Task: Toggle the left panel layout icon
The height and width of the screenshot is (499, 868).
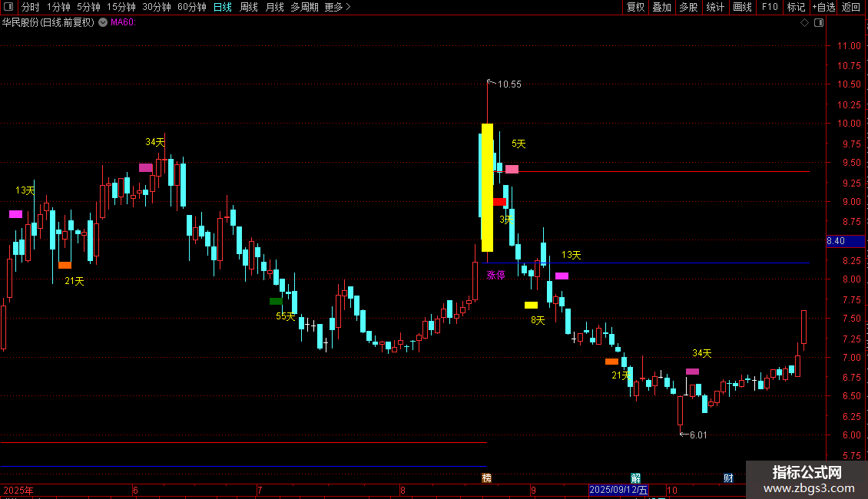Action: click(8, 7)
